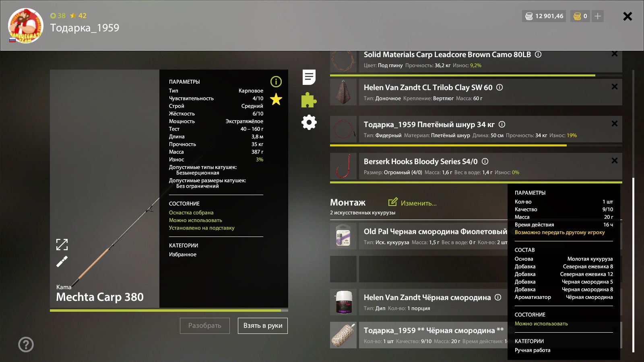Open player avatar Тодарка_1959
The image size is (644, 362).
[x=26, y=26]
